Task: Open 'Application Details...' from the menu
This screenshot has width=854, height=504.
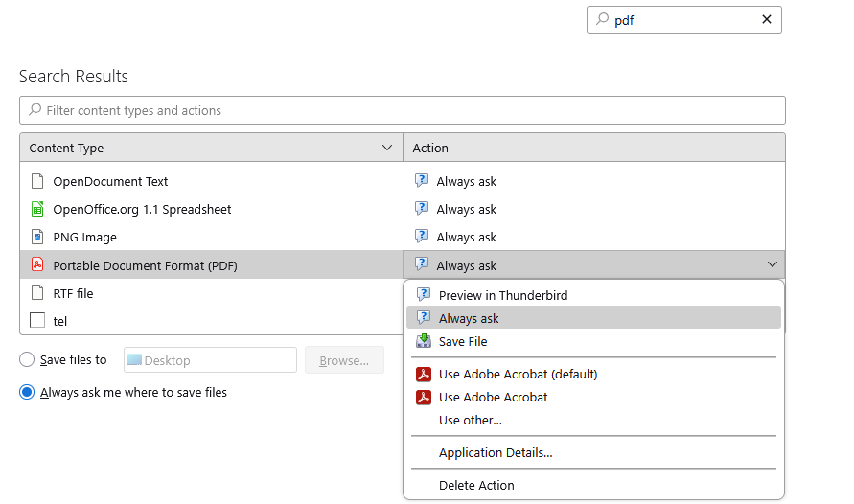Action: 496,452
